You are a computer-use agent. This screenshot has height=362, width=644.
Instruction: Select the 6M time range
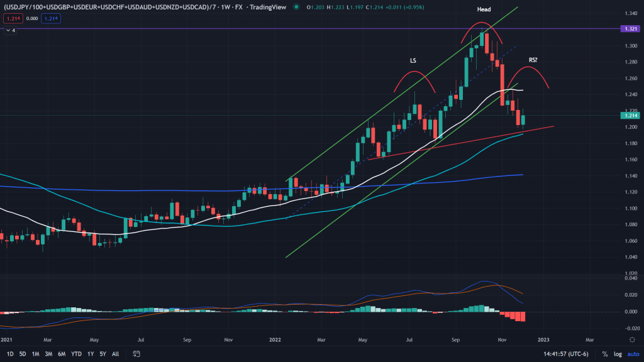pyautogui.click(x=62, y=354)
